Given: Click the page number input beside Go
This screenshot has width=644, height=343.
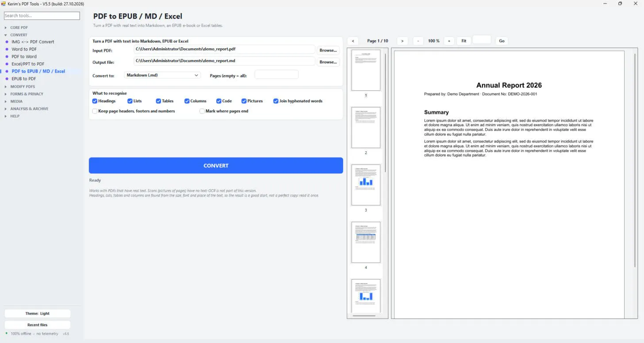Looking at the screenshot, I should (x=482, y=40).
